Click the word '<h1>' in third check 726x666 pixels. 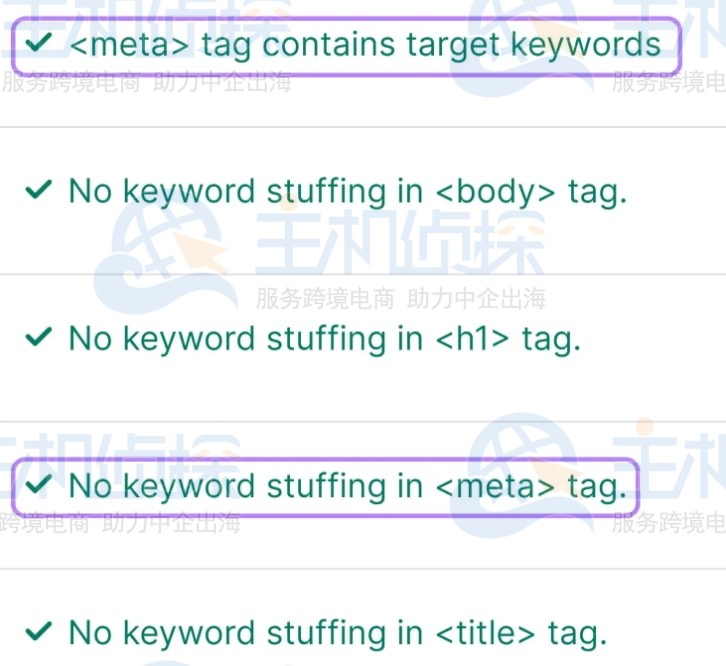(x=472, y=339)
